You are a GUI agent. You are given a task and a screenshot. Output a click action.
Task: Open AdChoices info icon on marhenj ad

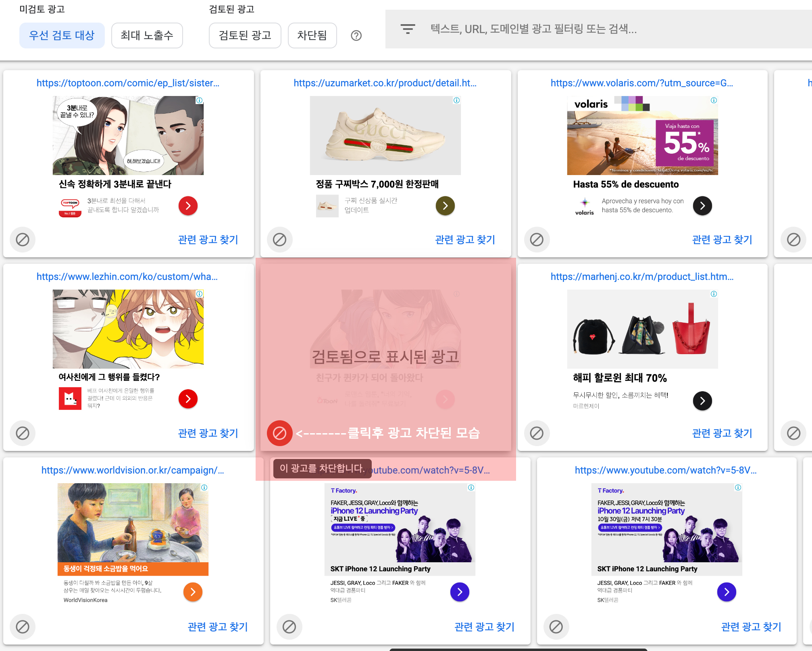(x=714, y=294)
